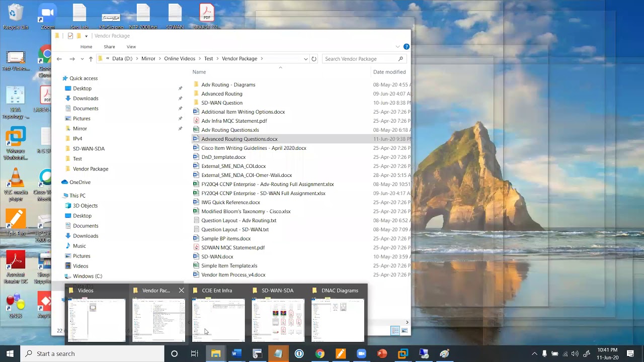Click Properties icon in quick access toolbar
This screenshot has height=362, width=644.
70,36
